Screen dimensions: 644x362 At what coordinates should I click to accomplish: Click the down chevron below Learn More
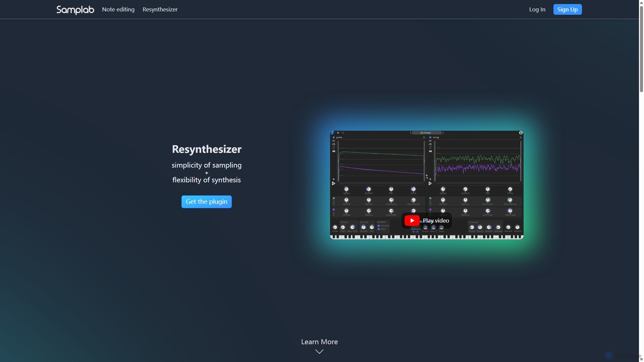(x=319, y=351)
